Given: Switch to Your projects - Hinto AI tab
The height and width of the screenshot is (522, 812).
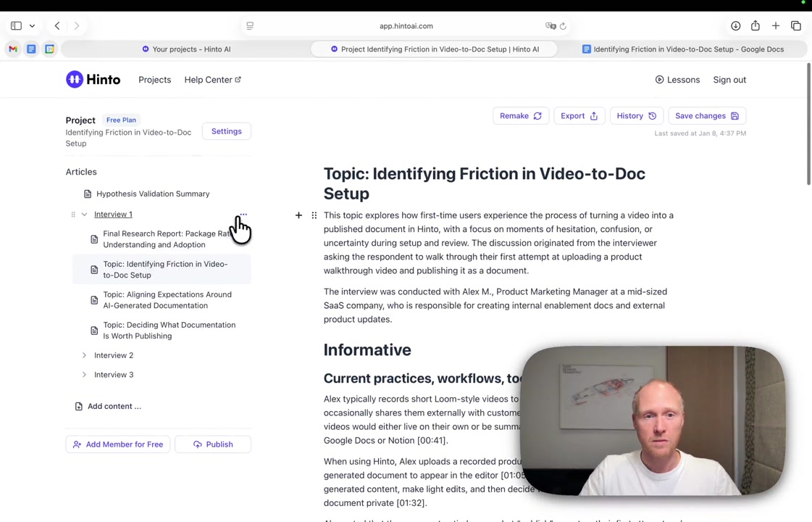Looking at the screenshot, I should coord(186,49).
